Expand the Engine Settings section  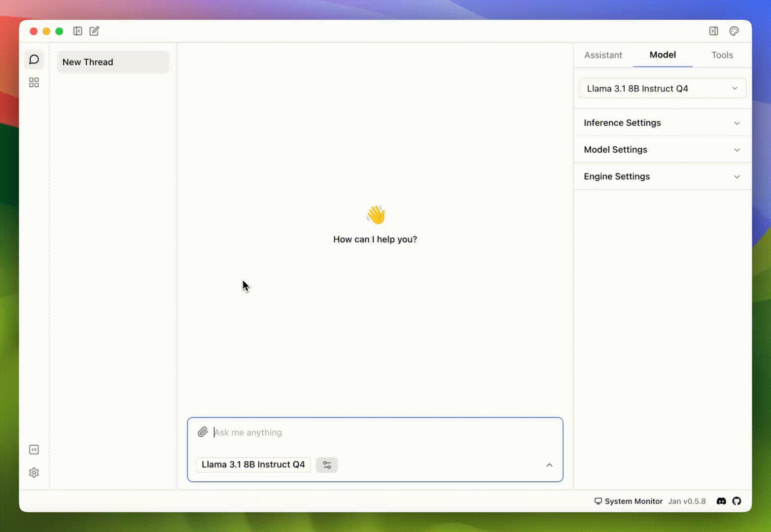pyautogui.click(x=662, y=176)
